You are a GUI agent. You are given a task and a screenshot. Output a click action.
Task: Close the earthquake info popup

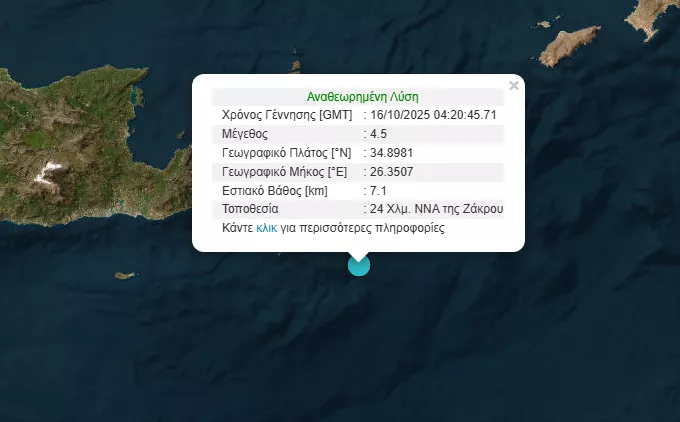click(514, 85)
